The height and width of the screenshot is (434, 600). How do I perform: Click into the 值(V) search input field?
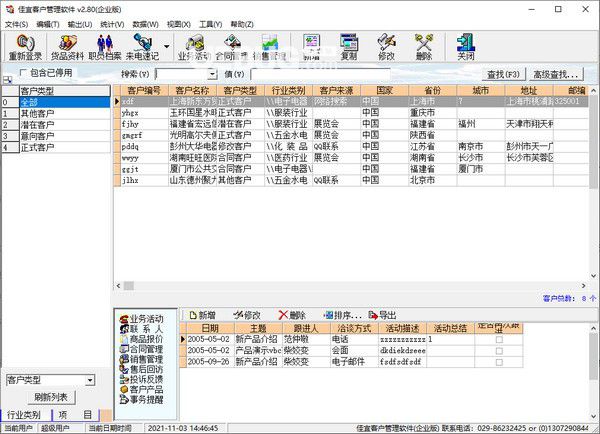click(320, 74)
